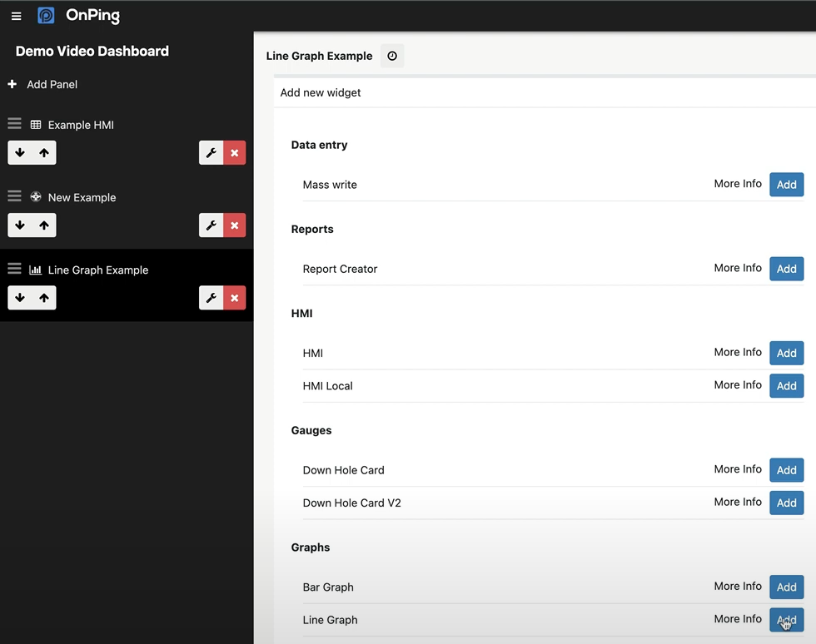Open the hamburger menu in top bar

coord(16,16)
